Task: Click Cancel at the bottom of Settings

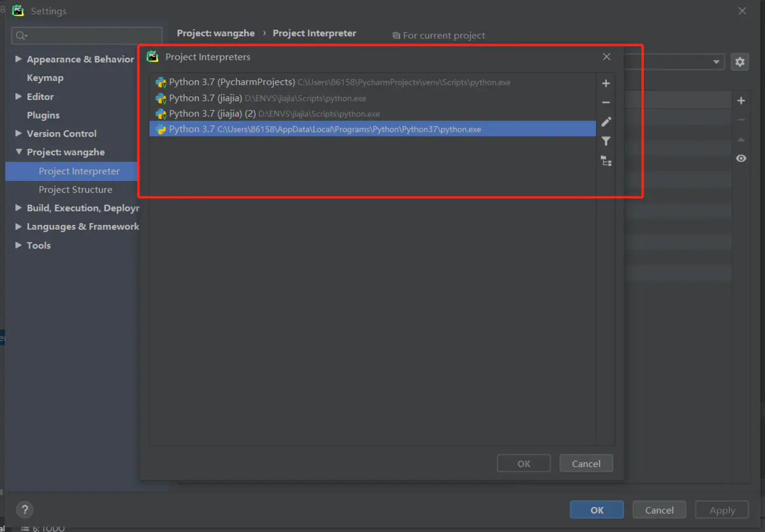Action: coord(659,510)
